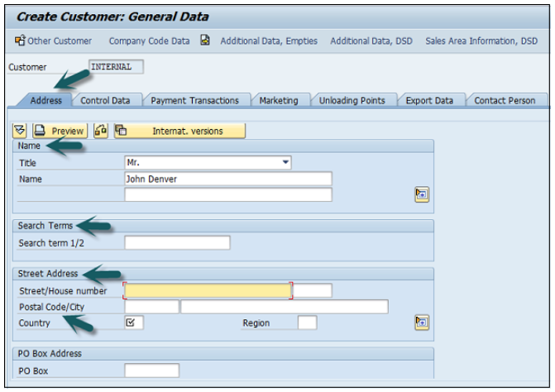This screenshot has height=392, width=555.
Task: Click the Internat. versions copy icon
Action: tap(121, 131)
